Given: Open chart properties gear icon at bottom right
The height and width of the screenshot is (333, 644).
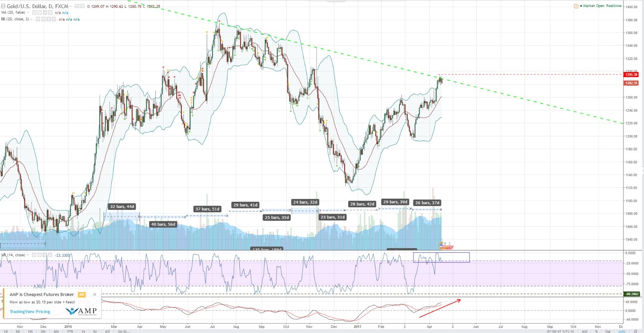Looking at the screenshot, I should click(635, 331).
